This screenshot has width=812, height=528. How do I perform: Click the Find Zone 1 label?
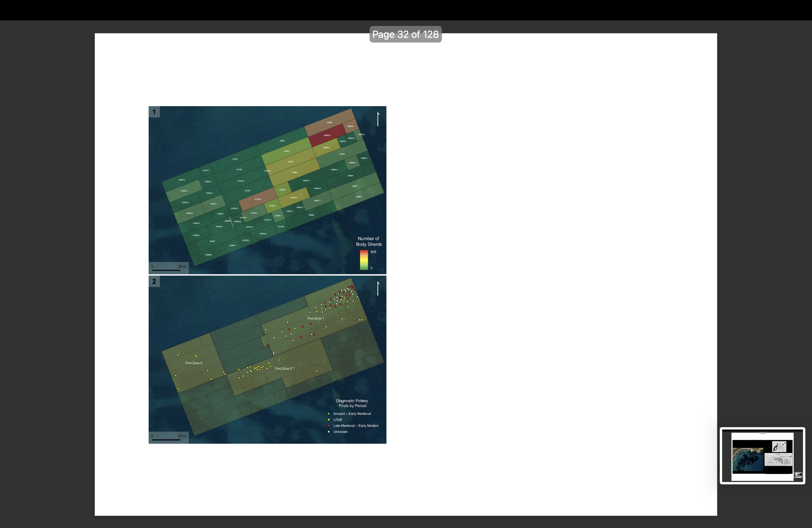(315, 319)
